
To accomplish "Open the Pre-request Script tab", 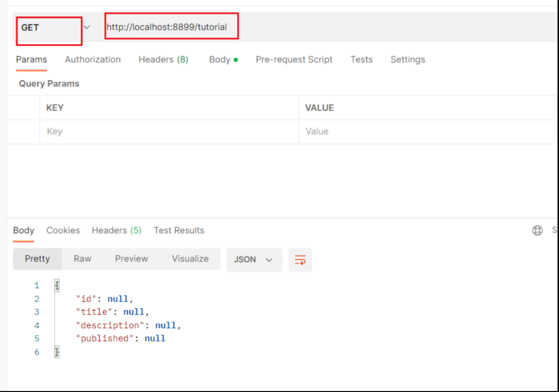I will 294,59.
